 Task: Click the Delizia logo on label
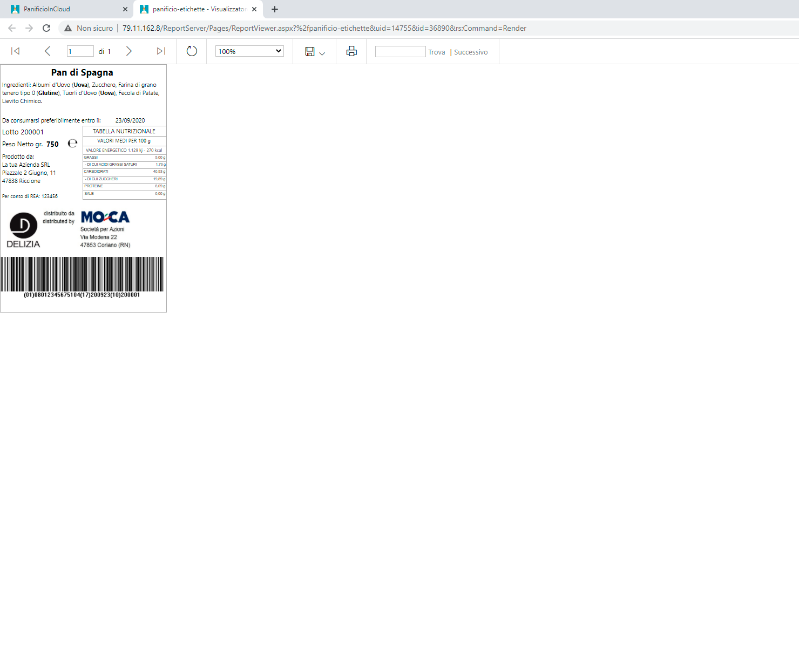coord(23,229)
